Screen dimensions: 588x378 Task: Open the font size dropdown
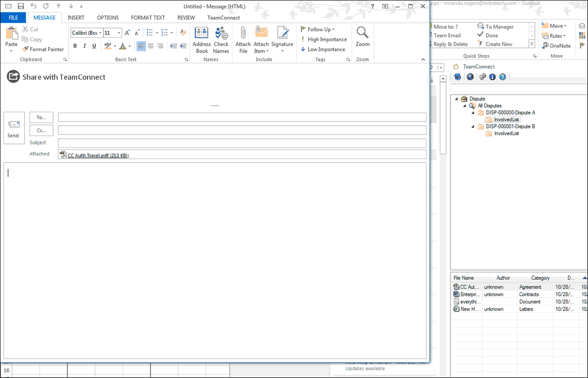click(119, 33)
